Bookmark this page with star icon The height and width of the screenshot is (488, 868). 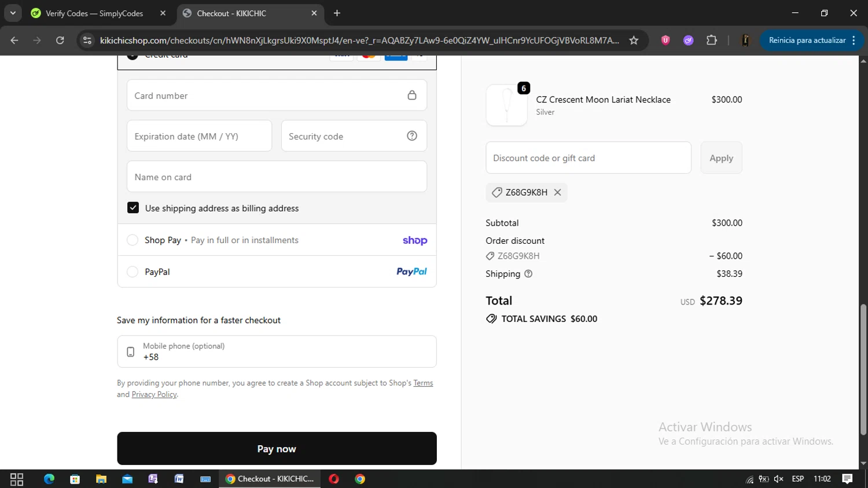(x=634, y=40)
